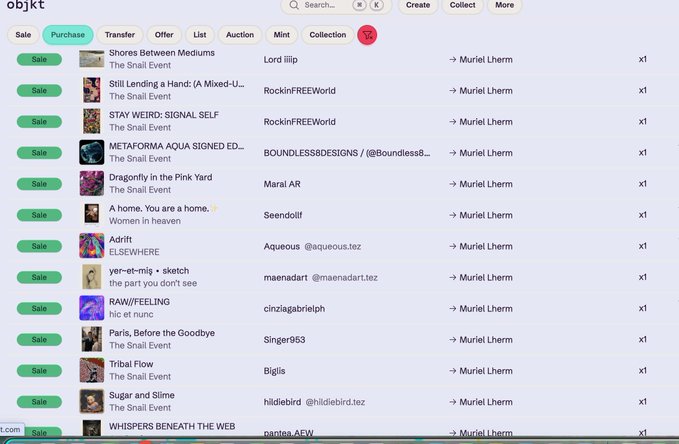Open Tribal Flow title link
679x444 pixels.
pyautogui.click(x=131, y=365)
